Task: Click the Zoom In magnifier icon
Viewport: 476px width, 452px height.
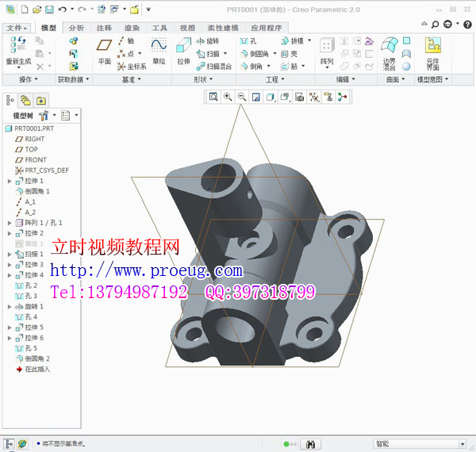Action: [228, 97]
